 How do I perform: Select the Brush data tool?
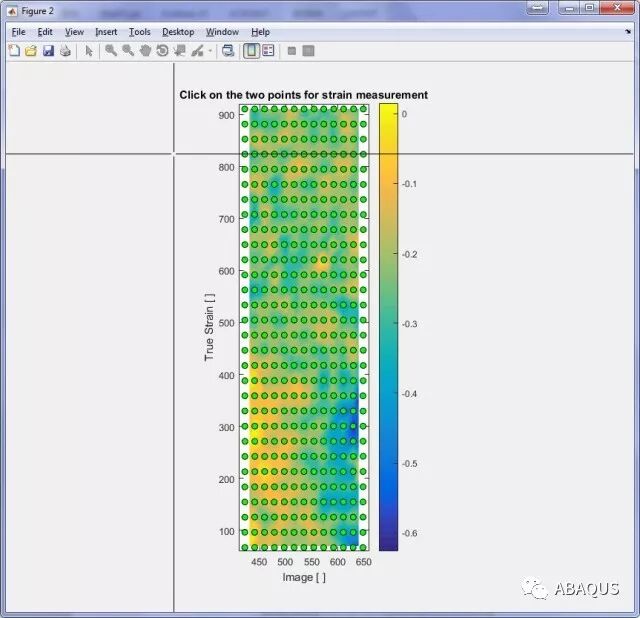[198, 51]
